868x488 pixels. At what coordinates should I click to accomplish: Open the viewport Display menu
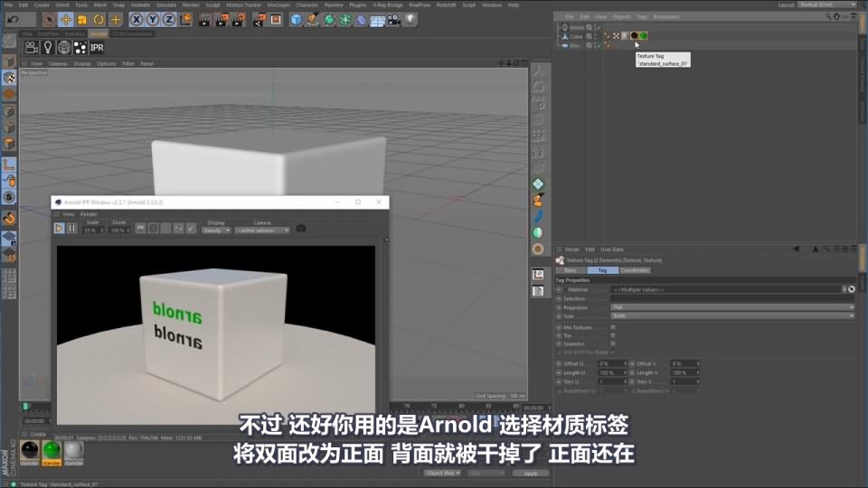click(x=82, y=63)
